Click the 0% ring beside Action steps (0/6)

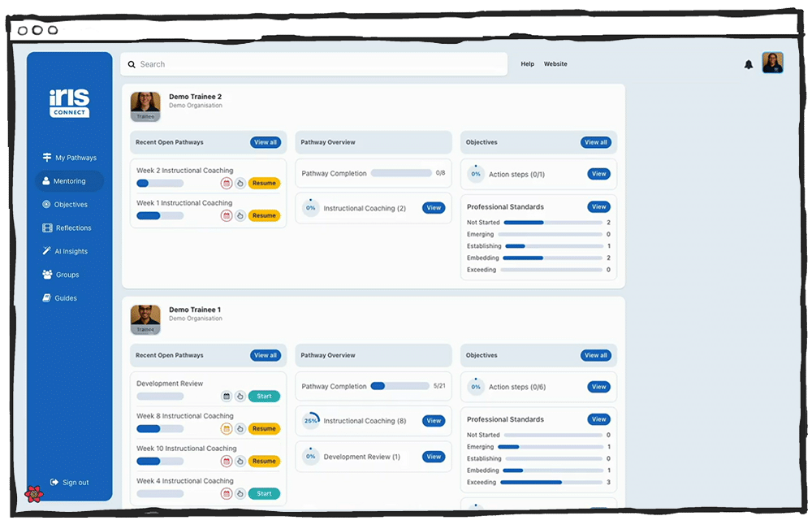pos(475,387)
